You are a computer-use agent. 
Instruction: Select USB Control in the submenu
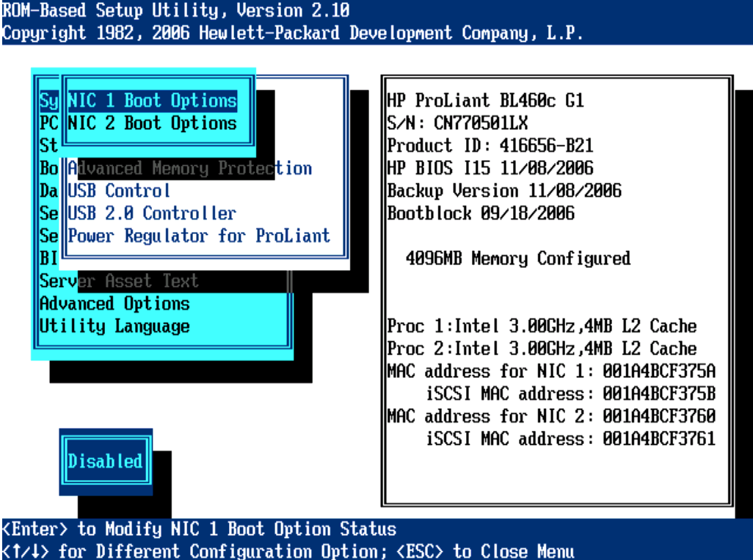pyautogui.click(x=119, y=191)
